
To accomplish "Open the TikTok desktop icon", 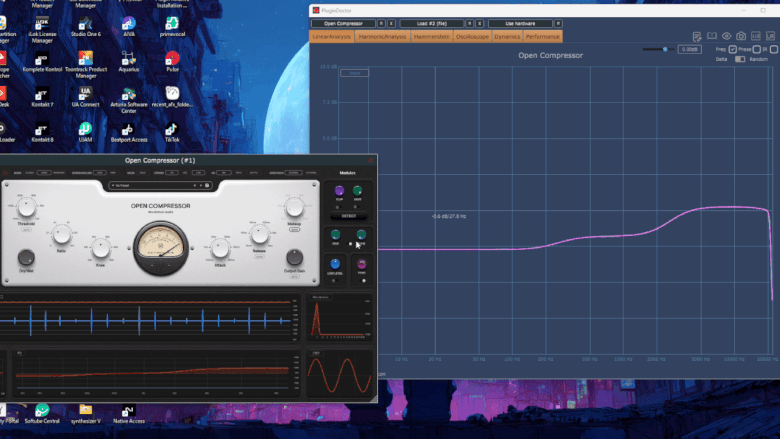I will tap(171, 132).
